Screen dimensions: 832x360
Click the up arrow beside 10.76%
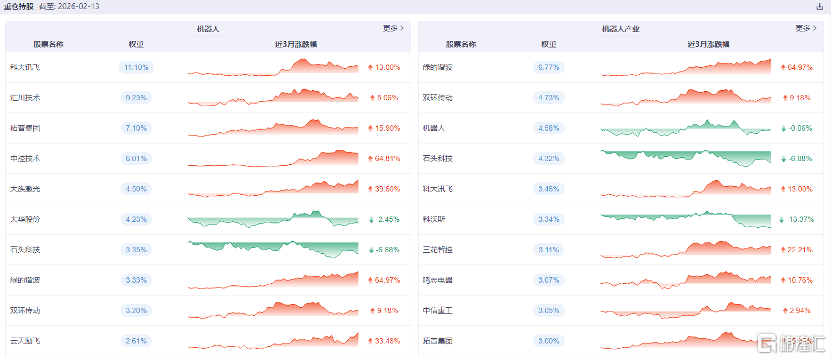(x=783, y=280)
